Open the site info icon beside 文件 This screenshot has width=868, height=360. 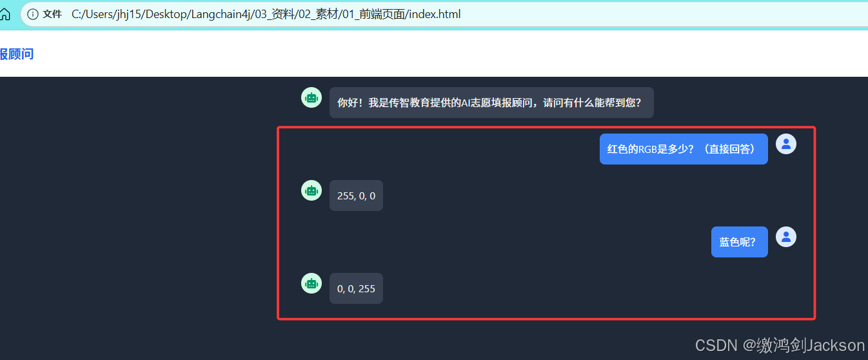click(32, 14)
